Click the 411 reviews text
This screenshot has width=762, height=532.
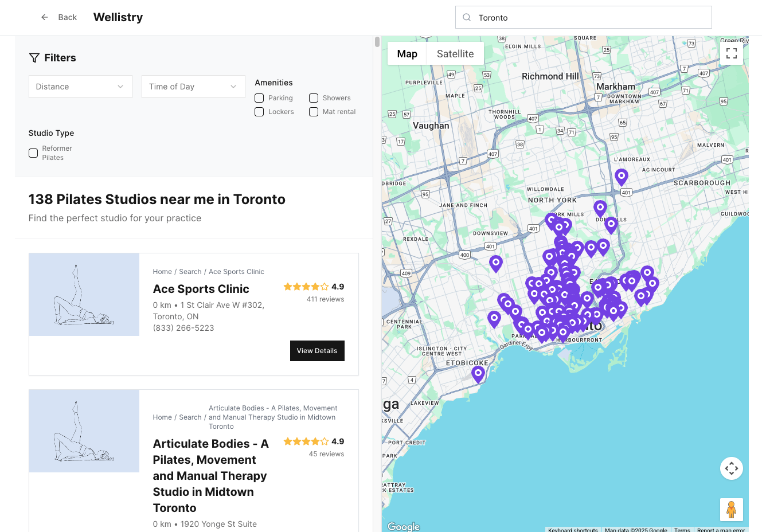click(325, 299)
